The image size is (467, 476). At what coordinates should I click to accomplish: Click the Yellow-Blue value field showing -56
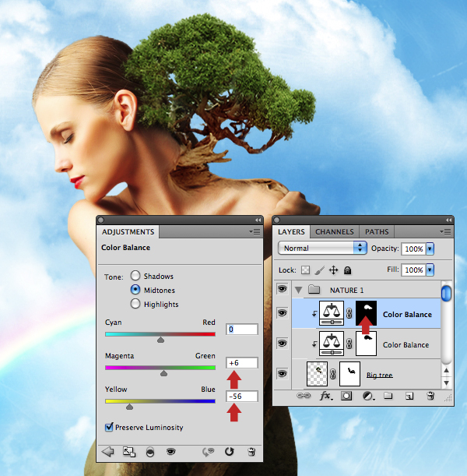242,396
